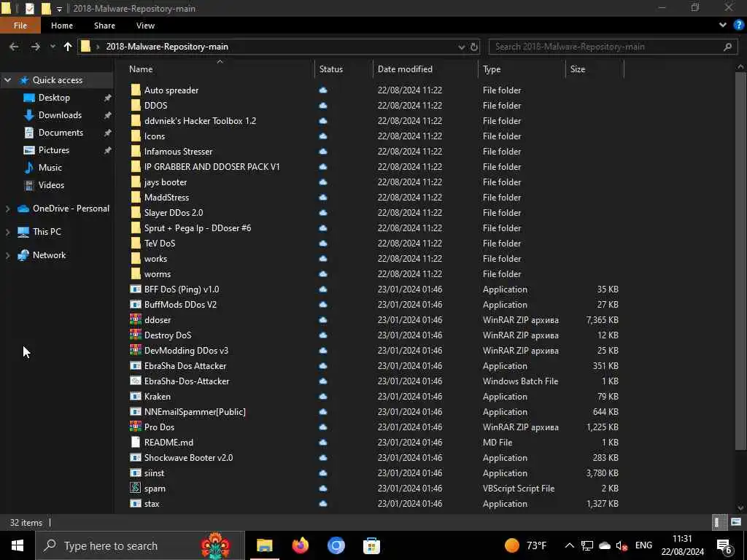Select the README.md file icon
The height and width of the screenshot is (560, 747).
[136, 442]
